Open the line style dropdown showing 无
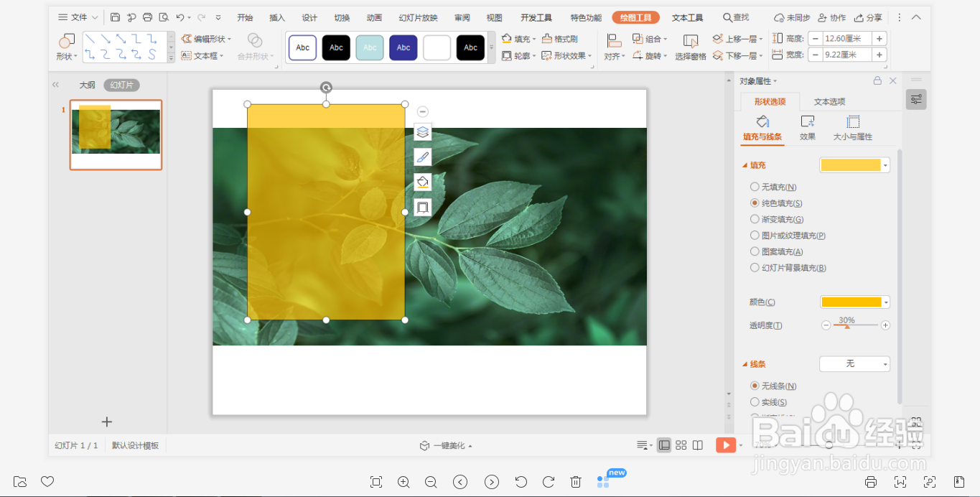The height and width of the screenshot is (497, 980). coord(855,364)
